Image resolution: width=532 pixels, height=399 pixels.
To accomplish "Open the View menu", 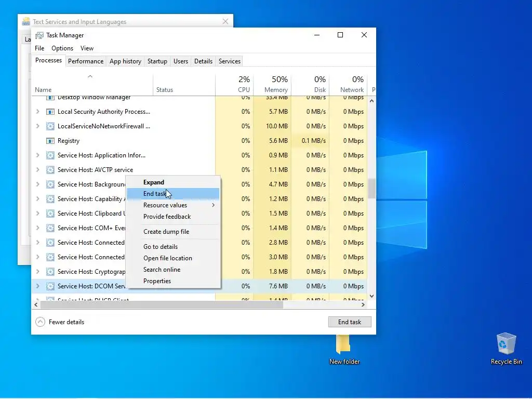I will 87,48.
